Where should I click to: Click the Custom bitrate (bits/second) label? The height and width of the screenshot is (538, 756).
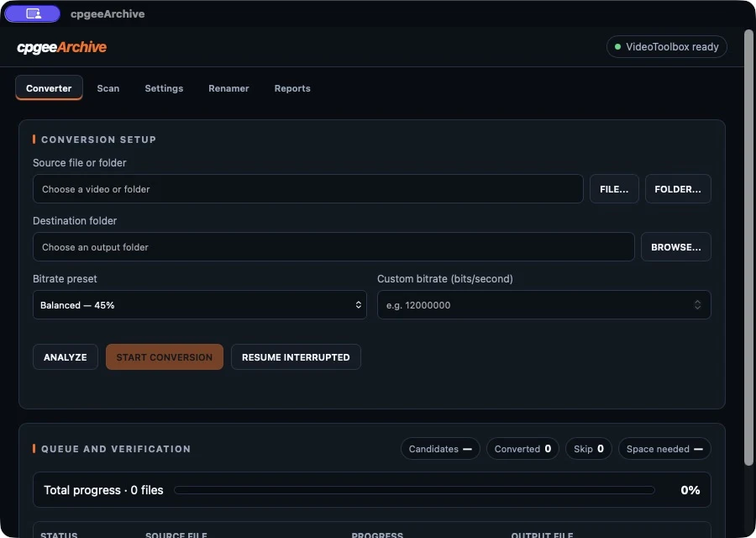(445, 278)
